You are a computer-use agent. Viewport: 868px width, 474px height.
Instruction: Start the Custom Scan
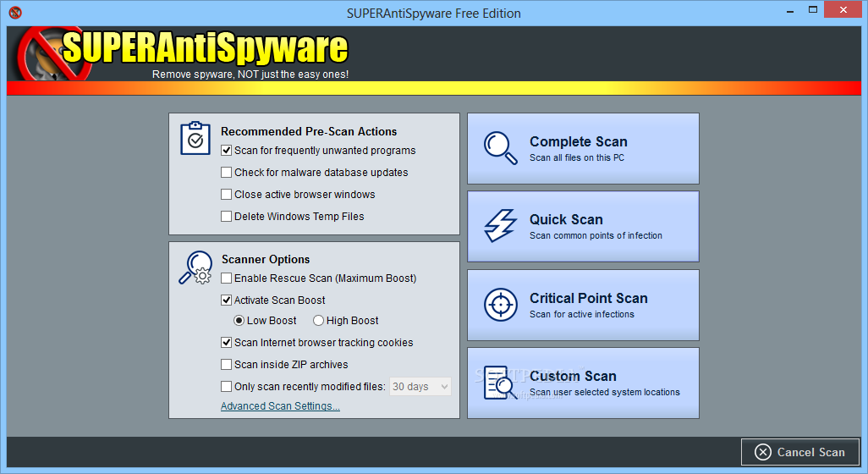pyautogui.click(x=583, y=383)
